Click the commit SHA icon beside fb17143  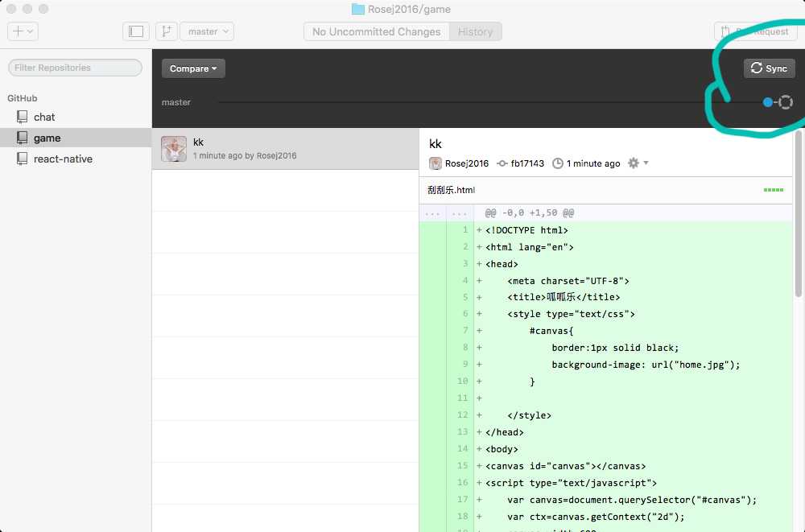tap(502, 163)
